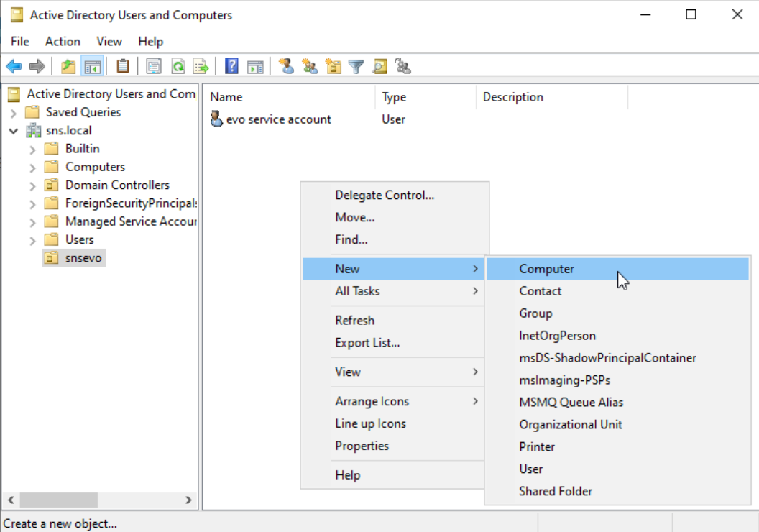Collapse the sns.local domain node
The width and height of the screenshot is (759, 532).
14,131
